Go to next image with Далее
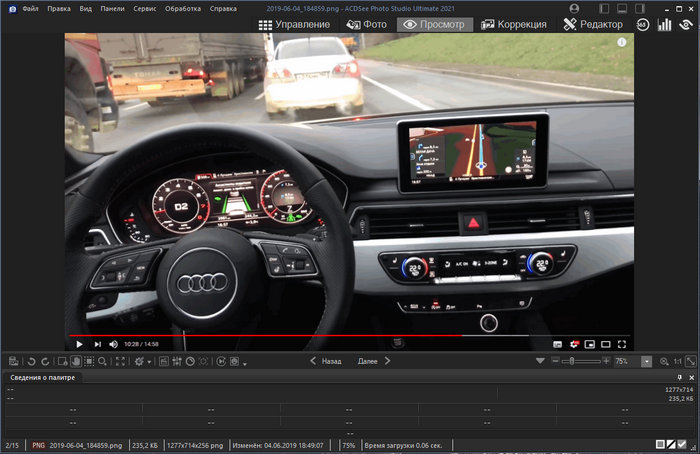This screenshot has width=700, height=454. [372, 361]
